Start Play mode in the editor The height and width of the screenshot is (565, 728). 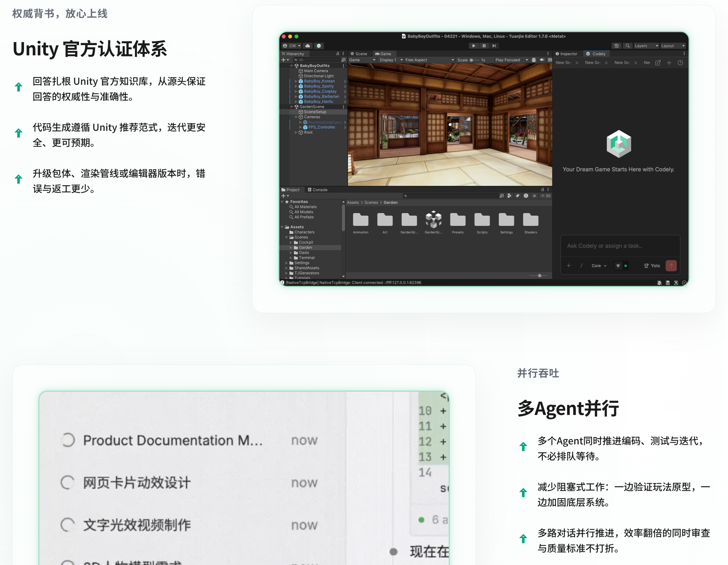click(x=473, y=46)
